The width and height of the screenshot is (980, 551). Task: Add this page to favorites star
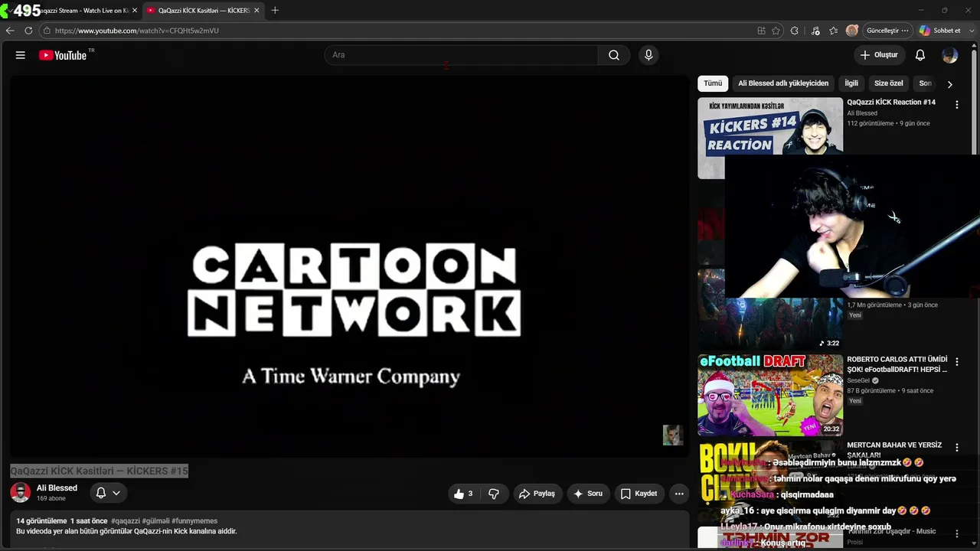coord(776,31)
